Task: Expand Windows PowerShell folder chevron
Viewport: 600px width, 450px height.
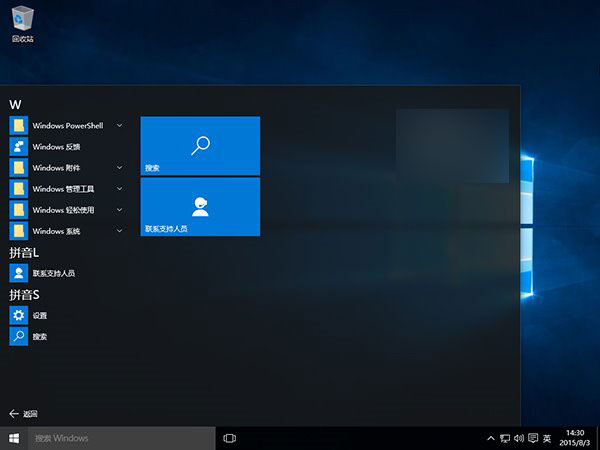Action: [x=120, y=125]
